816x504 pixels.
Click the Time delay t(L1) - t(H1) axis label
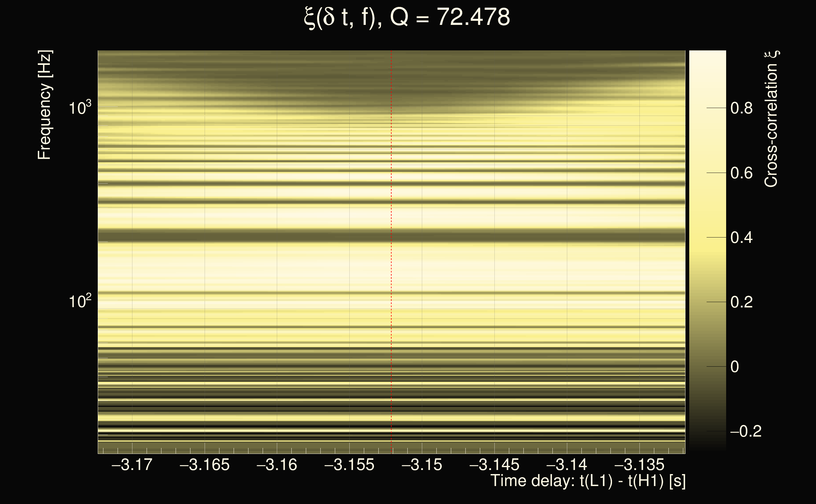pyautogui.click(x=588, y=481)
